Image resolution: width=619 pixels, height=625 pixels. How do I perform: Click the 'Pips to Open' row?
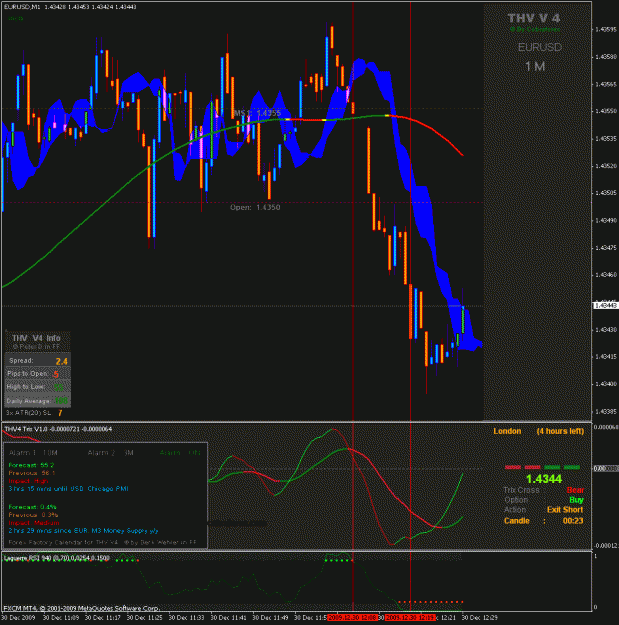point(37,374)
